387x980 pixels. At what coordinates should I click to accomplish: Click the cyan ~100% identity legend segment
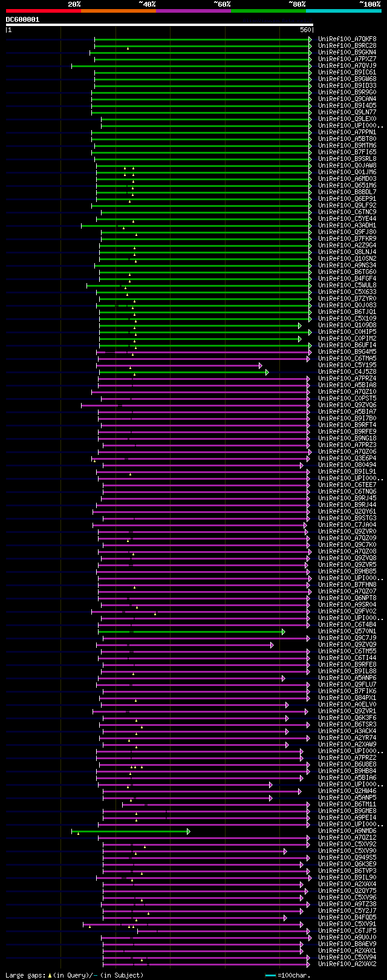(343, 11)
